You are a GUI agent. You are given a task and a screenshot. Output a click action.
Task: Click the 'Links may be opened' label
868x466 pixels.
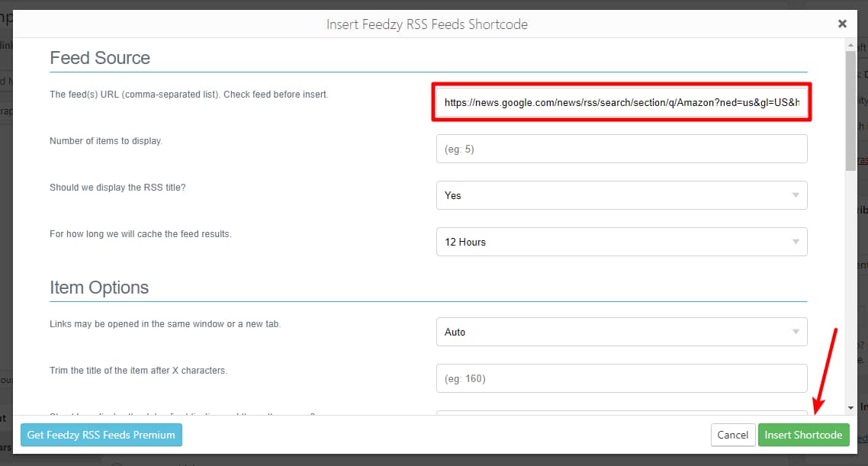point(165,324)
